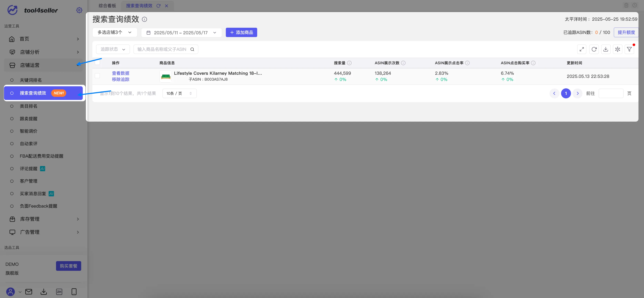Click the fullscreen expand icon in table toolbar
644x298 pixels.
(582, 49)
